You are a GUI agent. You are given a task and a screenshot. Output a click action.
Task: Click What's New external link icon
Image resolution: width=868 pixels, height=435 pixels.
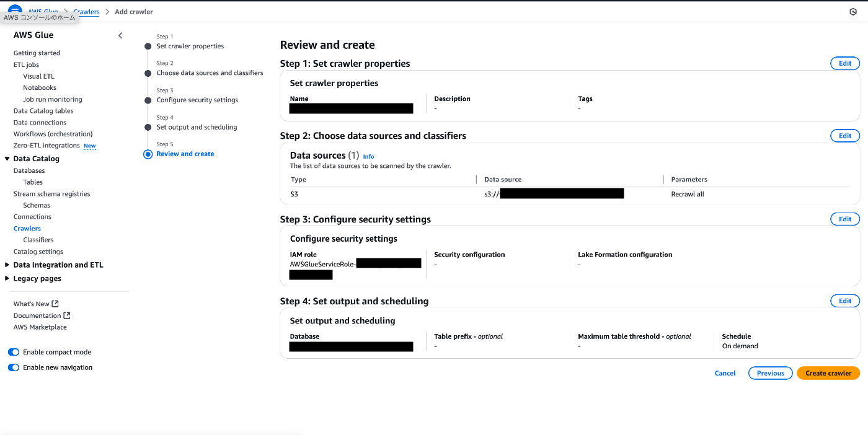[x=55, y=304]
